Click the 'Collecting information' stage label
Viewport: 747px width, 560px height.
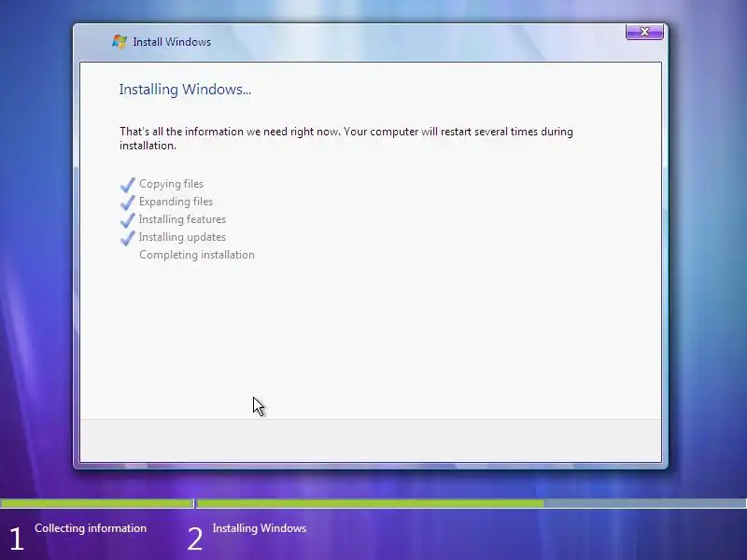point(91,528)
